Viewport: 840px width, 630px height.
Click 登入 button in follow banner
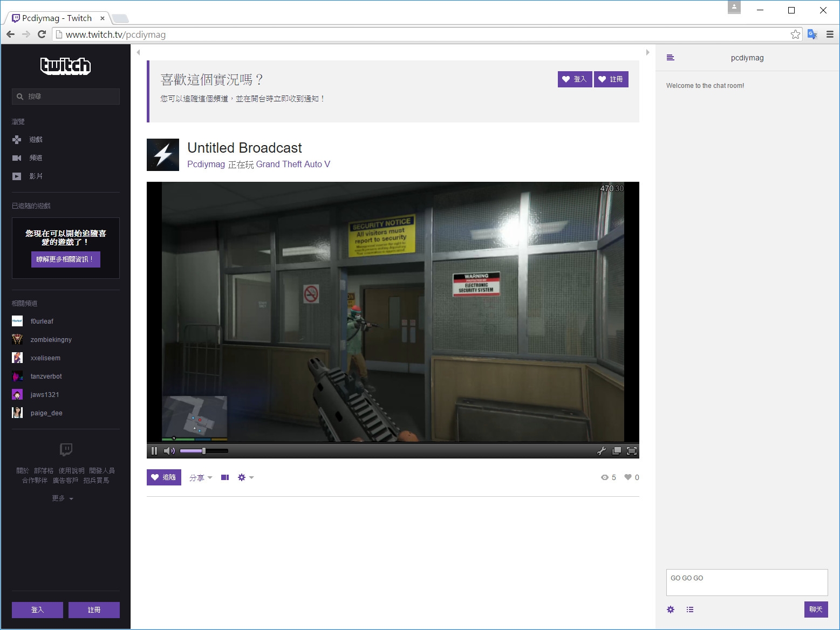click(575, 79)
